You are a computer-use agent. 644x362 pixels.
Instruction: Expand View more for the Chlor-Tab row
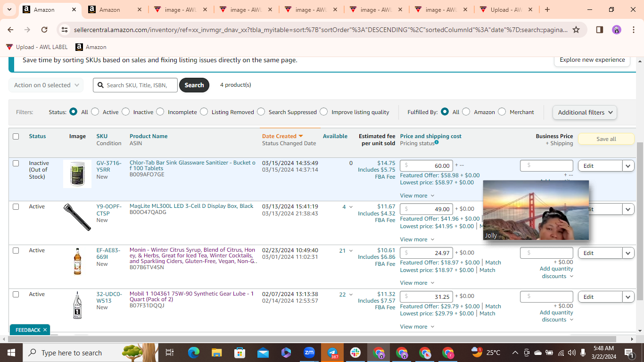tap(417, 196)
